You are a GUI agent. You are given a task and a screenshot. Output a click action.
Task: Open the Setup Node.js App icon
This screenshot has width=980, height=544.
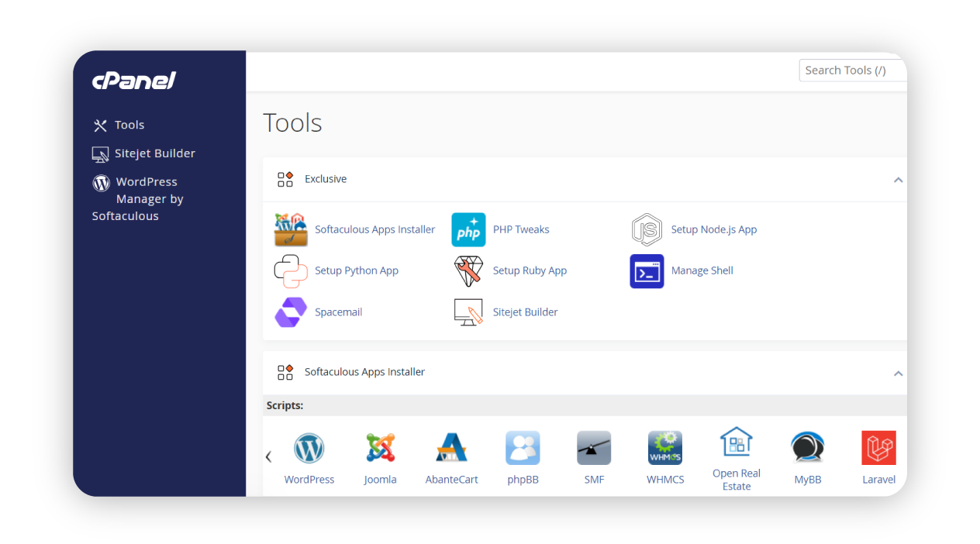coord(647,229)
